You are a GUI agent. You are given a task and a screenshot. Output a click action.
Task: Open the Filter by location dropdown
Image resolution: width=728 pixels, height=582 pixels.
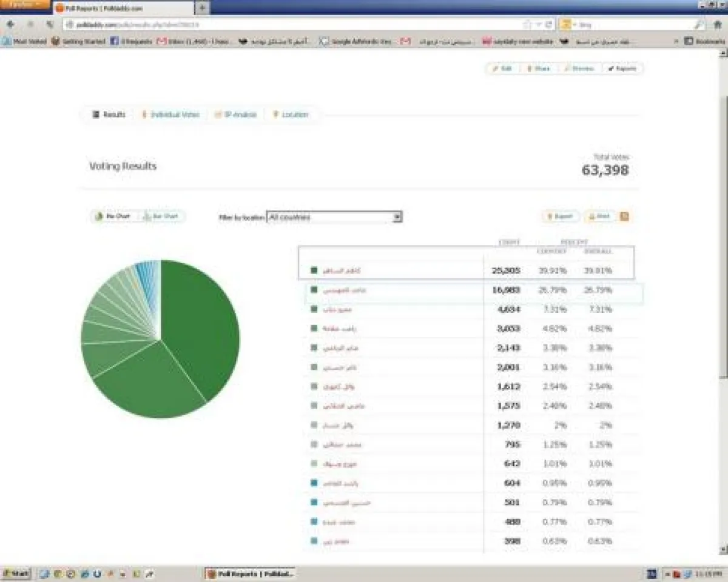[x=334, y=217]
